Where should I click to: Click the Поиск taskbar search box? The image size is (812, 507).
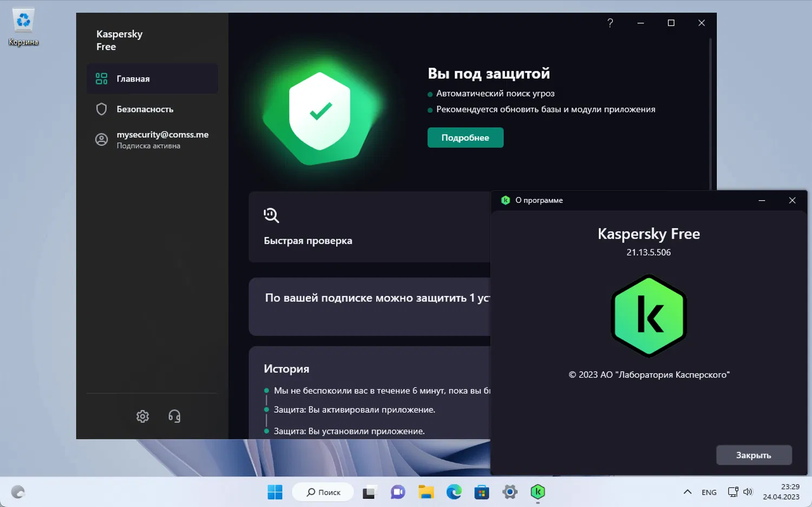(x=323, y=492)
